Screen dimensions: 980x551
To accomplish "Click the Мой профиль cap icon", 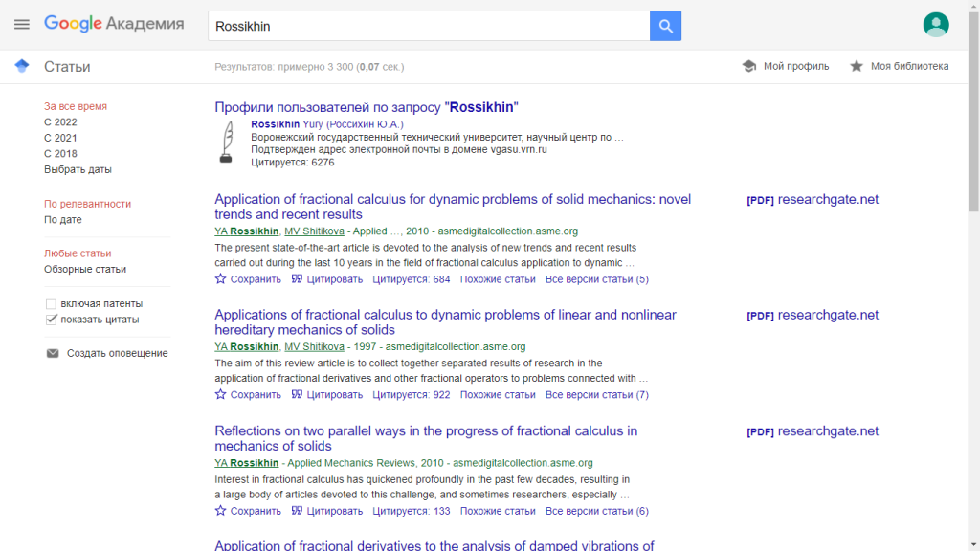I will (748, 66).
